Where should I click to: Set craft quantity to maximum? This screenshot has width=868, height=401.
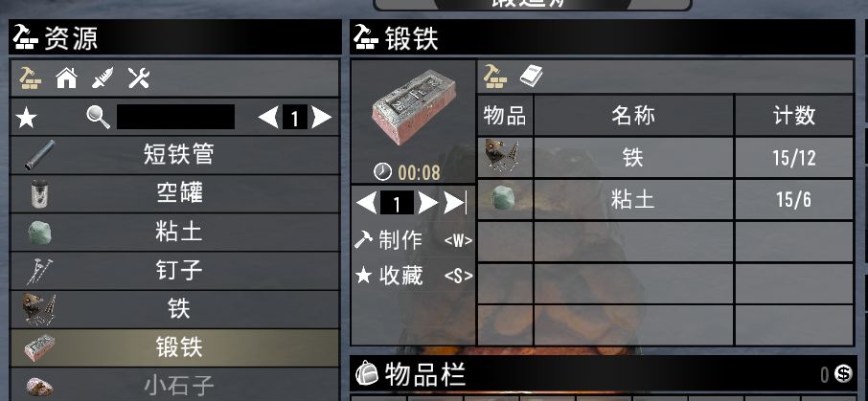(x=456, y=203)
